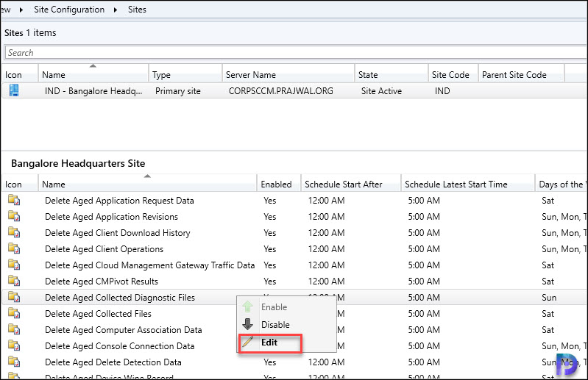Click icon for Delete Aged Computer Association Data
The height and width of the screenshot is (380, 588).
(x=14, y=329)
